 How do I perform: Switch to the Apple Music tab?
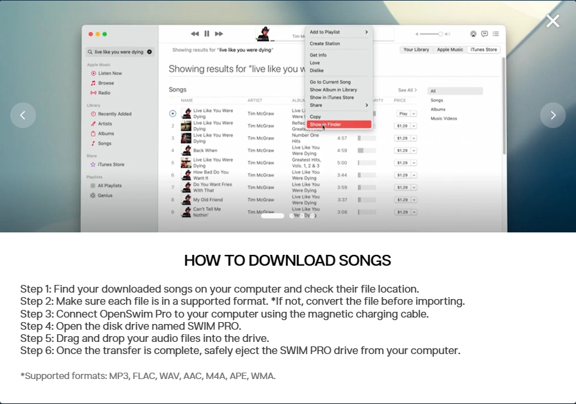(x=450, y=50)
